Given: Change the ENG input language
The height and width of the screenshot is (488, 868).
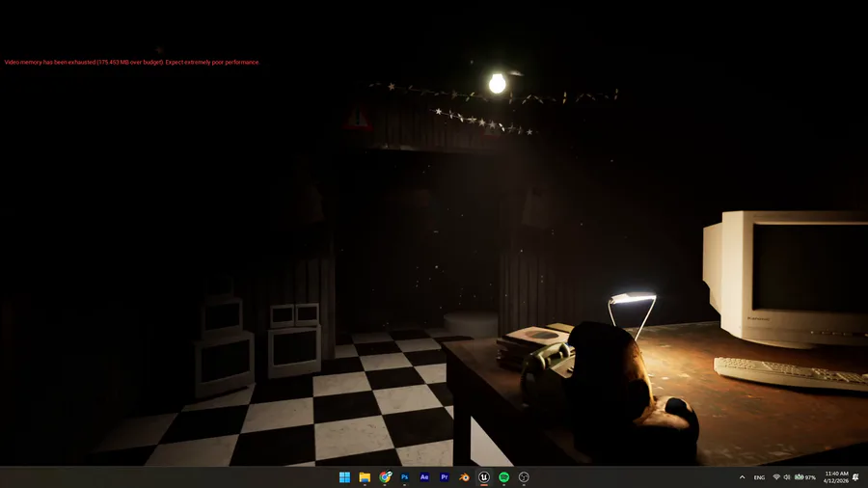Looking at the screenshot, I should pyautogui.click(x=759, y=477).
